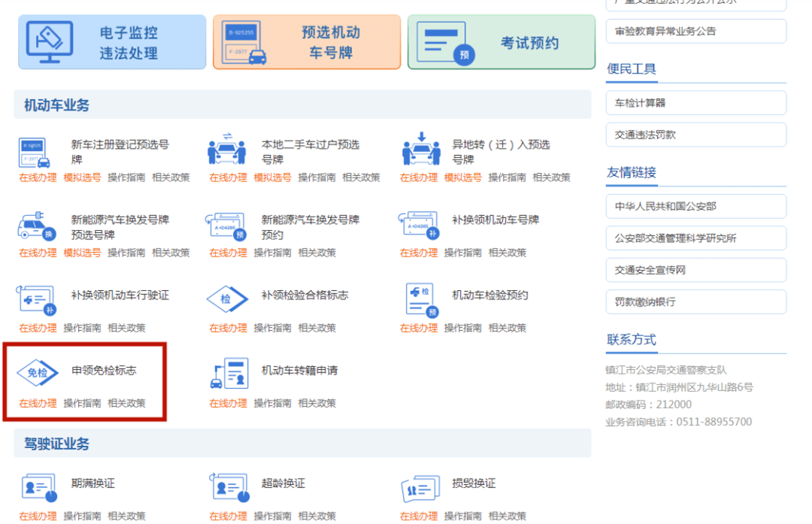The image size is (812, 524).
Task: Click the 机动车转籍申请 icon
Action: click(229, 373)
